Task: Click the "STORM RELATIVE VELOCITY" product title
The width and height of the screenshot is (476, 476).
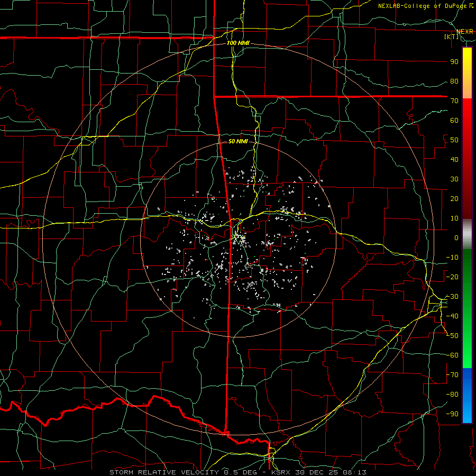Action: (164, 472)
